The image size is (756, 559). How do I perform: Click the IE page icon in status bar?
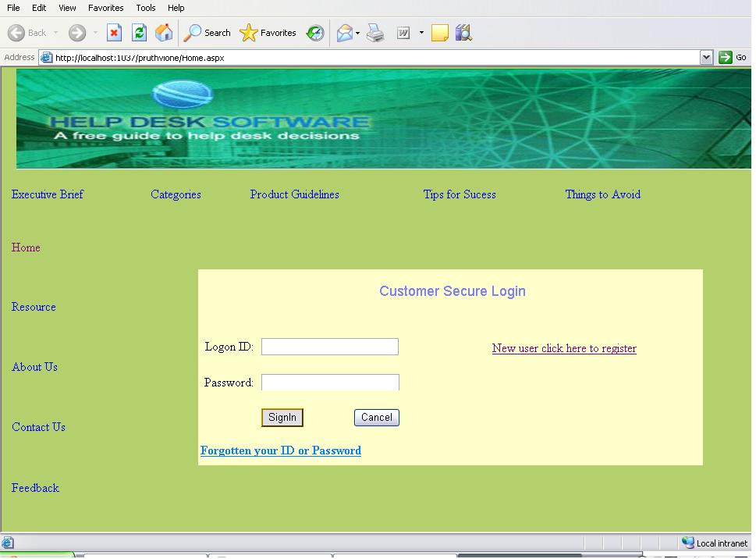[x=8, y=543]
